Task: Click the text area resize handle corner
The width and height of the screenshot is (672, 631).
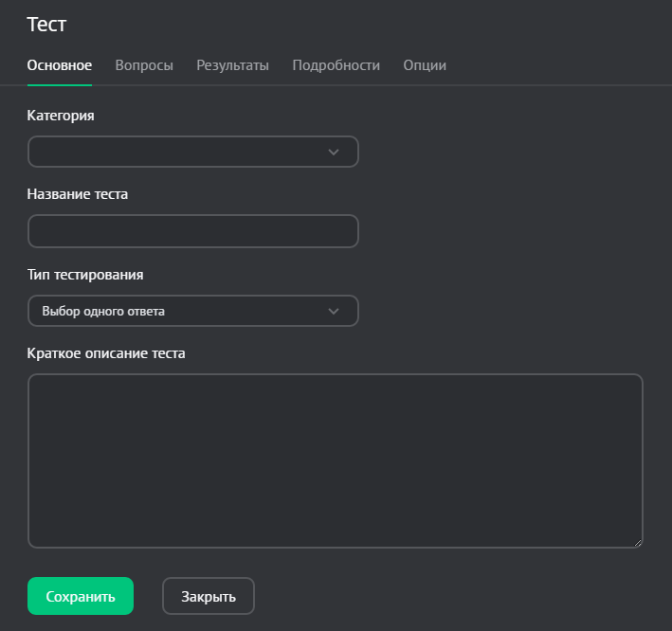Action: click(637, 542)
